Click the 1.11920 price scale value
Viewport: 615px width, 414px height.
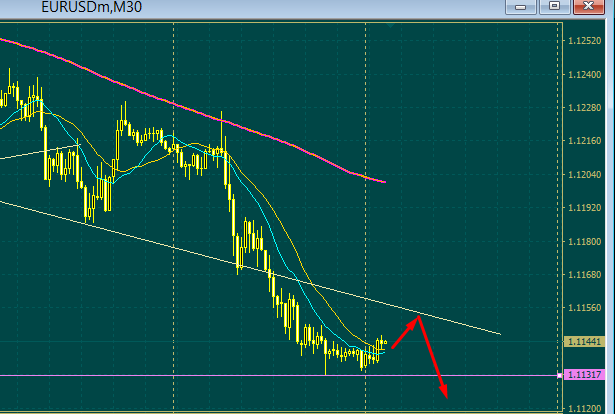[584, 207]
